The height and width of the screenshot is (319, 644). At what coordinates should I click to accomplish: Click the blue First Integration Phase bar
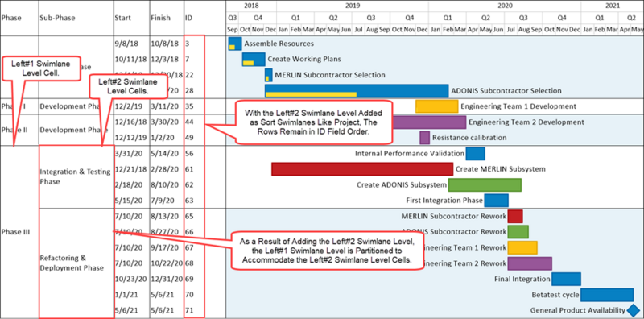(496, 201)
